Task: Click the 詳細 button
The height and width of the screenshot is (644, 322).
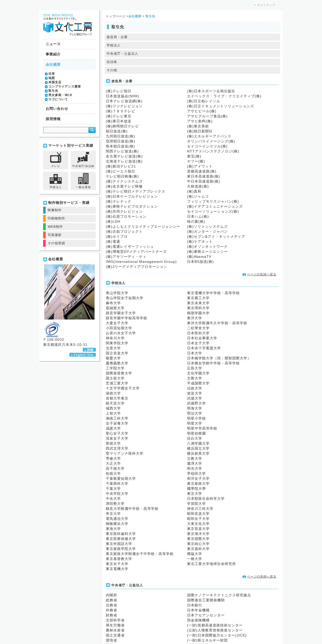Action: [89, 350]
